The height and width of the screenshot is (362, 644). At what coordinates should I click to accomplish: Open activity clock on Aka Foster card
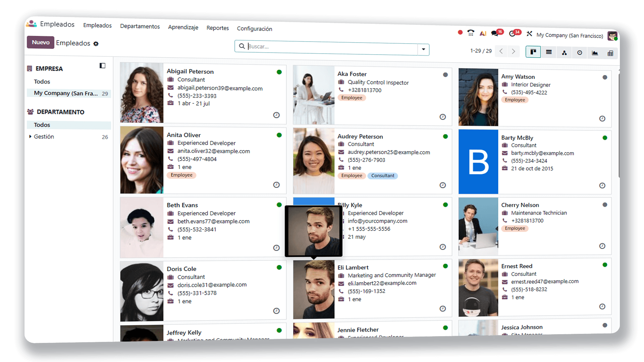pos(443,117)
